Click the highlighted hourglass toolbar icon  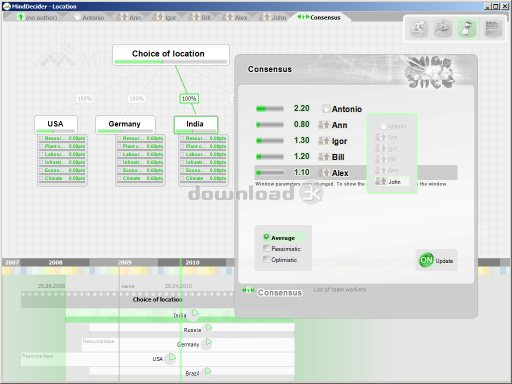467,28
